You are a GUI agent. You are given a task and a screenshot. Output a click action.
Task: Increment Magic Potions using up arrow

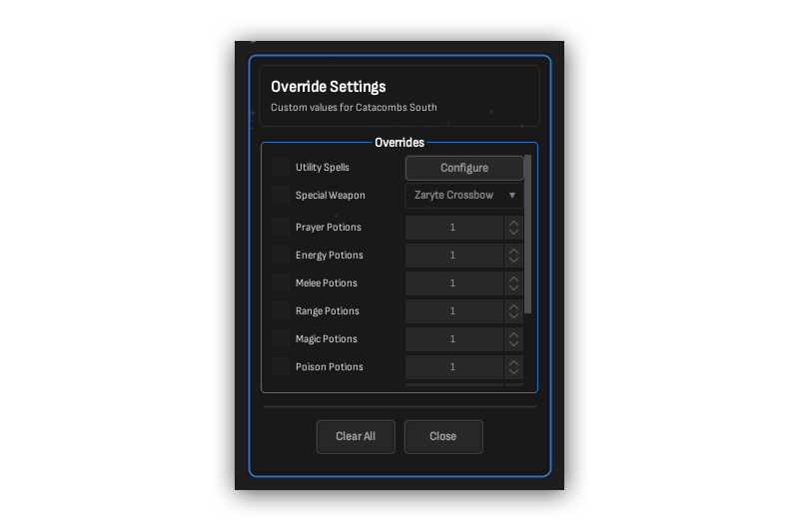point(513,334)
